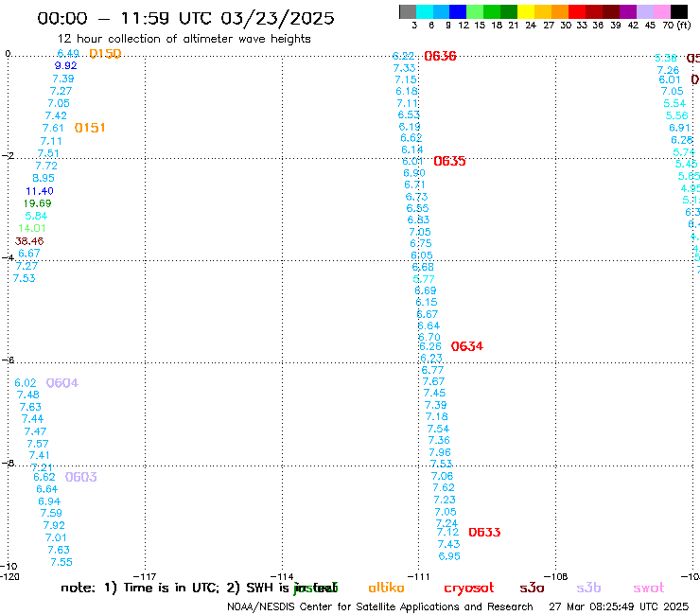Select the red 0636 cryosat time label

[440, 56]
